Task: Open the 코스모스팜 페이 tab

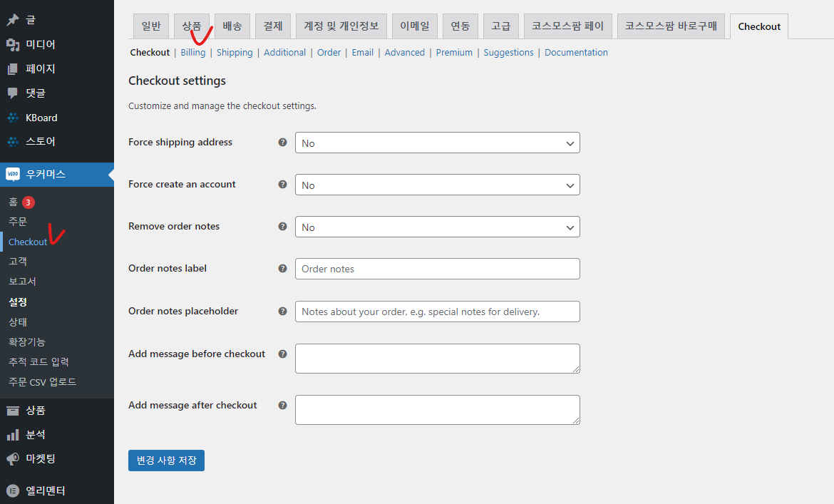Action: (568, 26)
